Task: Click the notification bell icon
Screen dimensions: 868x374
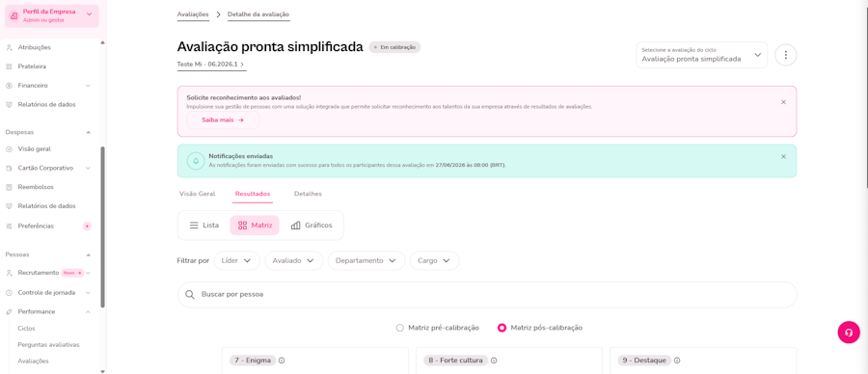Action: pyautogui.click(x=196, y=161)
